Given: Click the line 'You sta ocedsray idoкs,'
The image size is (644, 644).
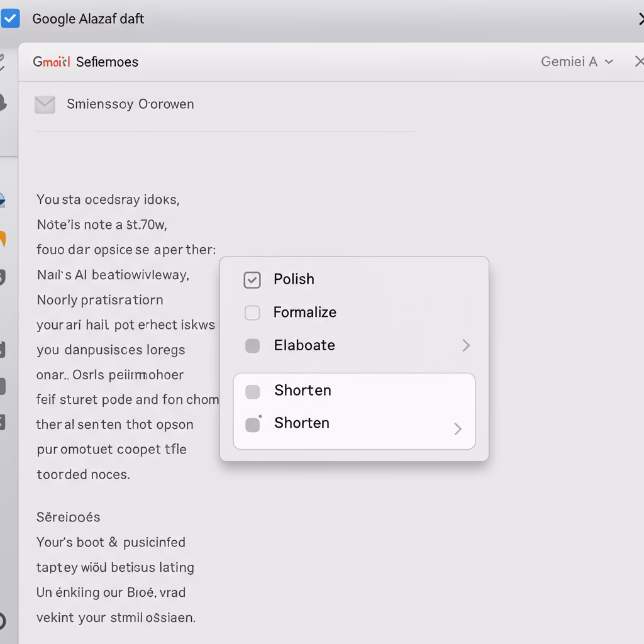Looking at the screenshot, I should pos(108,200).
